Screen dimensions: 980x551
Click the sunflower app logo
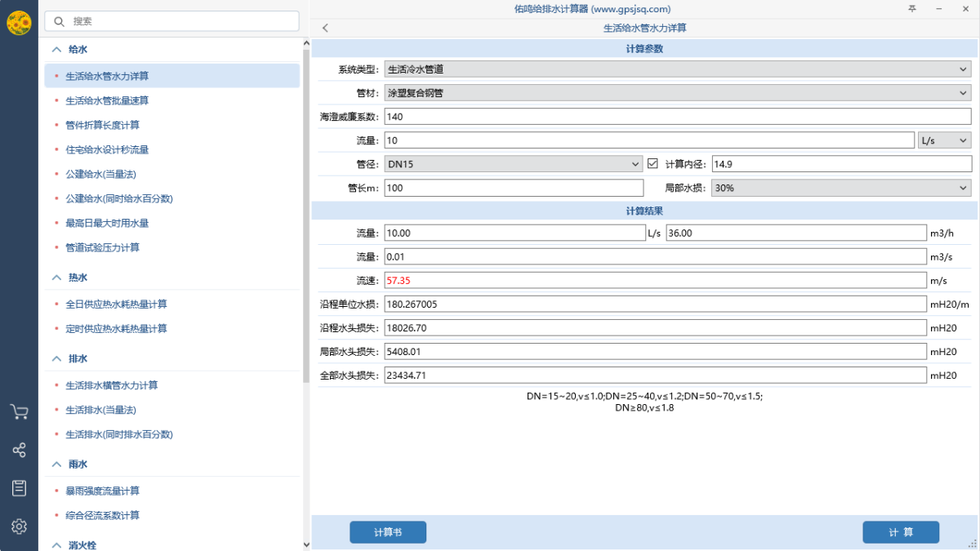(x=19, y=23)
